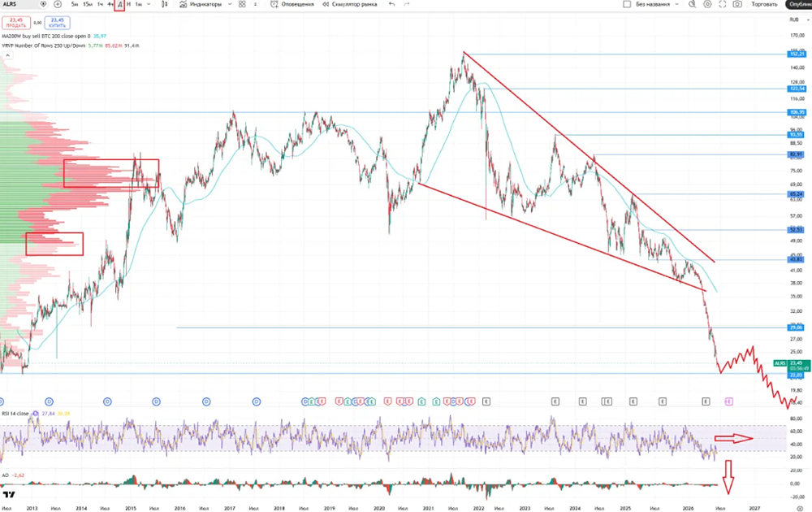Screen dimensions: 812x512
Task: Click the green ALRS 23,45 current price label
Action: 791,366
